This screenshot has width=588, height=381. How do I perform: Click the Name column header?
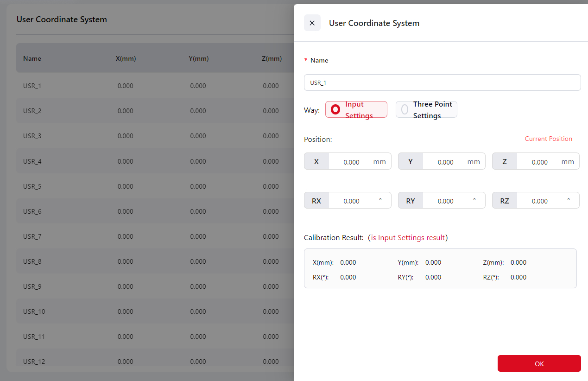pyautogui.click(x=32, y=58)
